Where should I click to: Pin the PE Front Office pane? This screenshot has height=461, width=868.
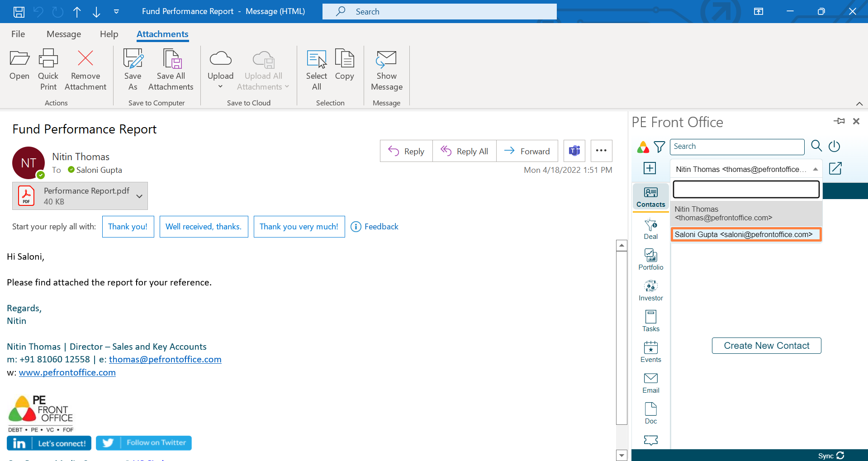[x=839, y=121]
